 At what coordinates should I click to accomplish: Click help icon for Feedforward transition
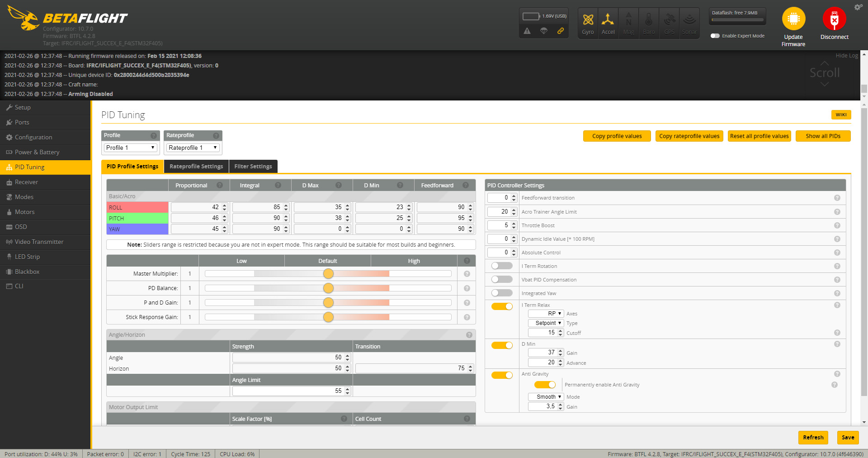[837, 198]
